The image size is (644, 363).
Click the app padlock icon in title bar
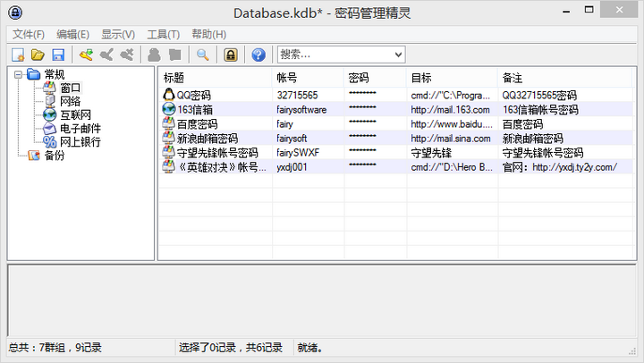pyautogui.click(x=15, y=13)
